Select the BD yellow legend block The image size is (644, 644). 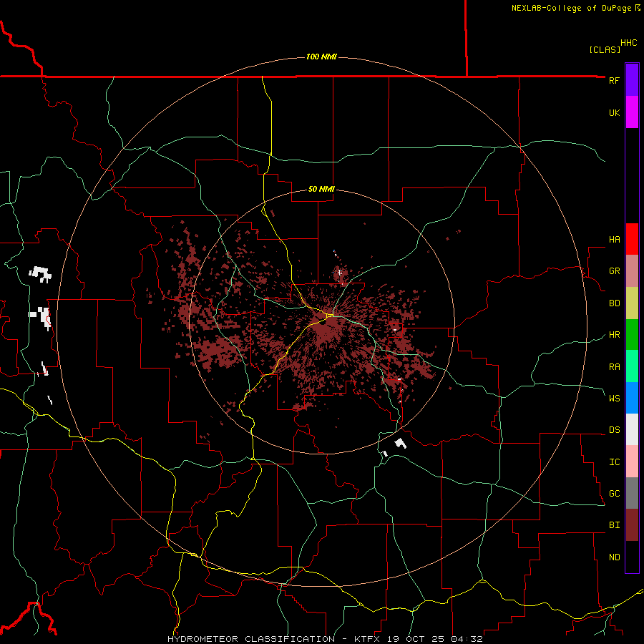(x=632, y=303)
